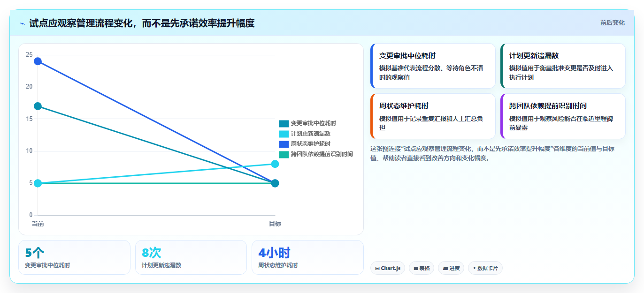Click the 8次 stat card
This screenshot has width=644, height=293.
(191, 257)
